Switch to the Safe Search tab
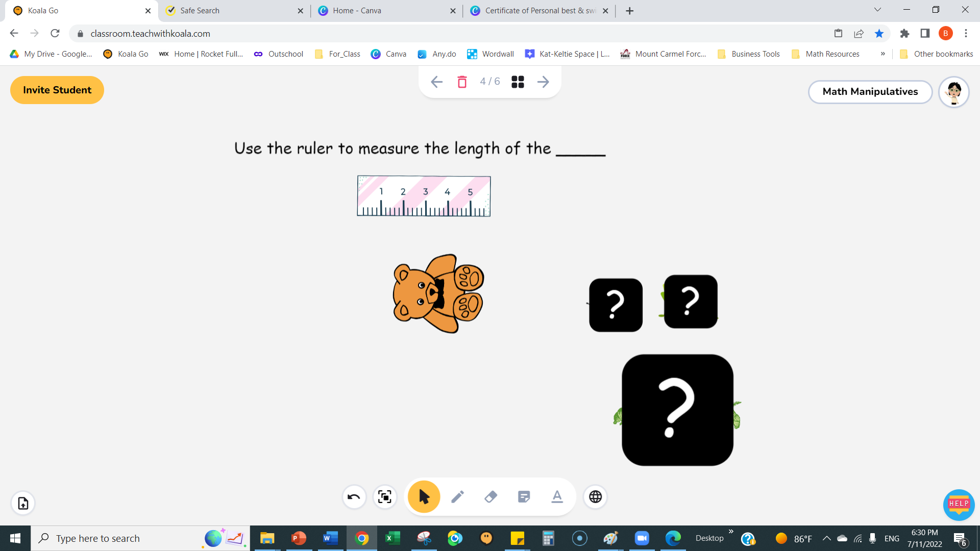980x551 pixels. coord(230,10)
